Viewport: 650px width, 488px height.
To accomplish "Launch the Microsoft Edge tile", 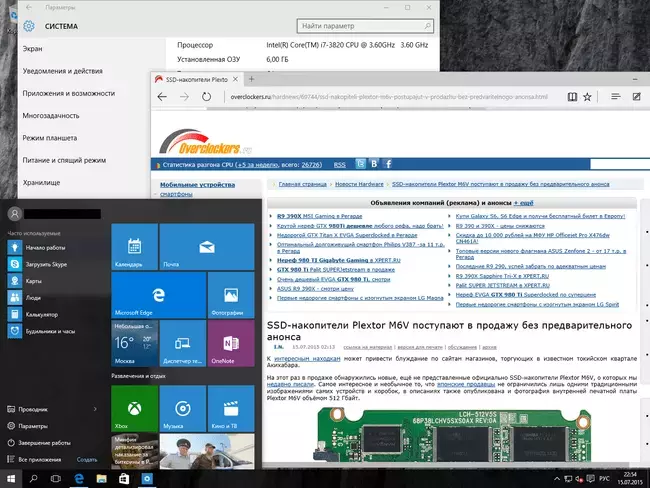I will (x=159, y=295).
